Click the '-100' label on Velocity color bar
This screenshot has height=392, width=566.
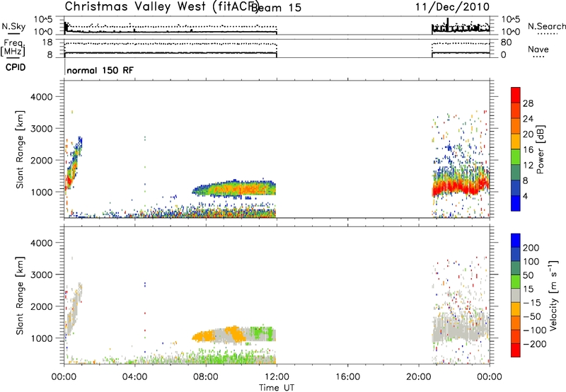click(x=535, y=330)
